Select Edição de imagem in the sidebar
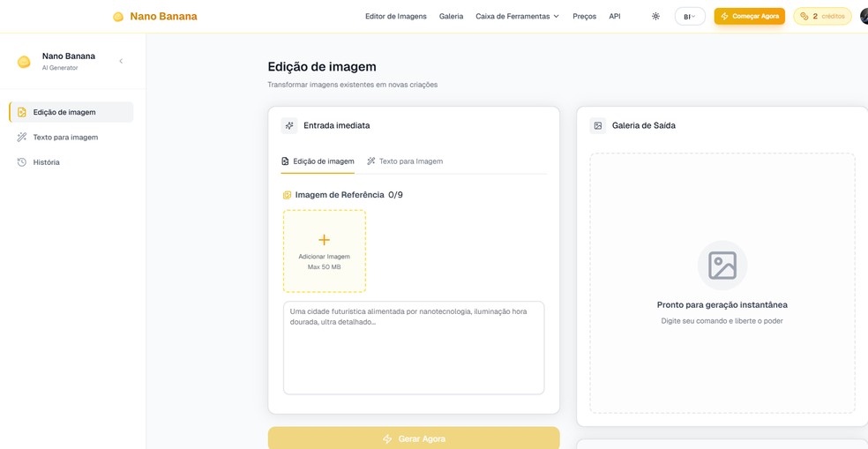Viewport: 868px width, 449px height. (71, 112)
